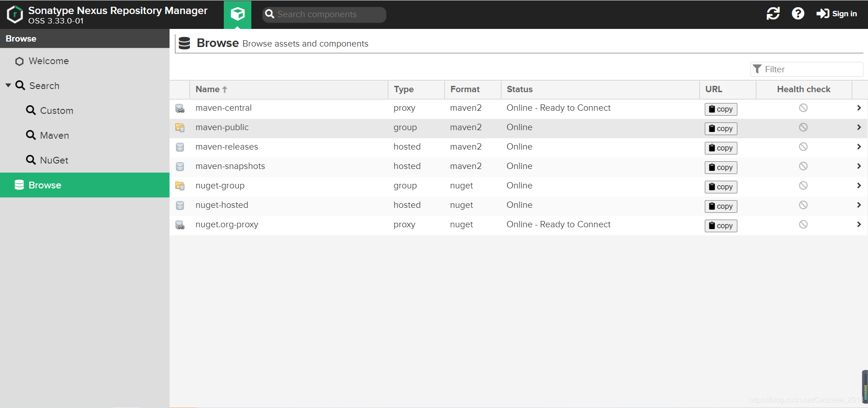
Task: Click health check icon for nuget-group
Action: click(x=803, y=186)
